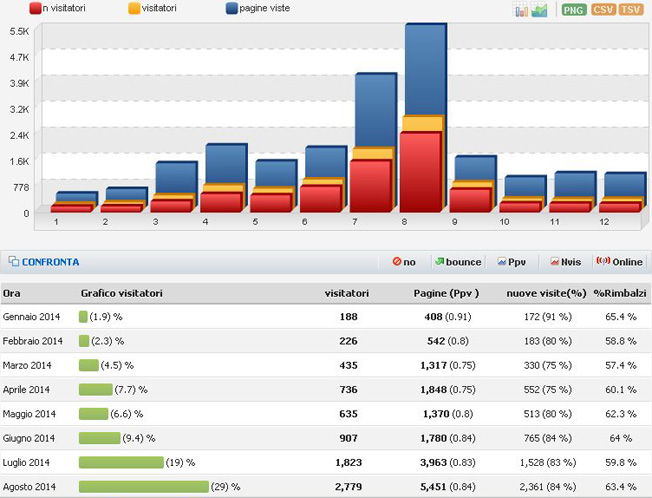The width and height of the screenshot is (652, 498).
Task: Select the Marzo 2014 row label
Action: tap(27, 365)
